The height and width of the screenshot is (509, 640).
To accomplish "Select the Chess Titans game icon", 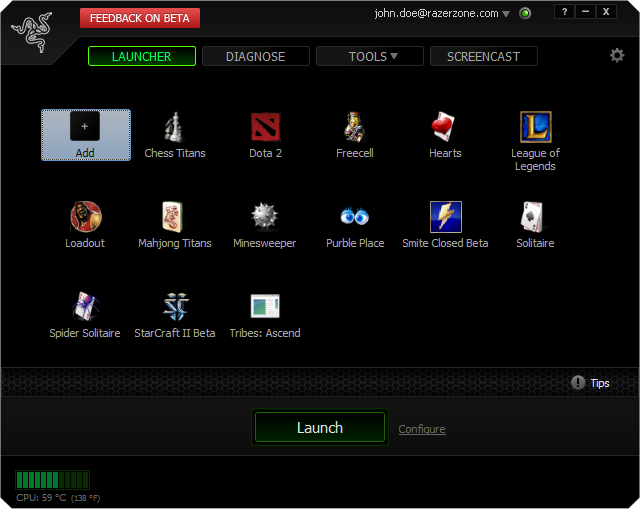I will (175, 127).
